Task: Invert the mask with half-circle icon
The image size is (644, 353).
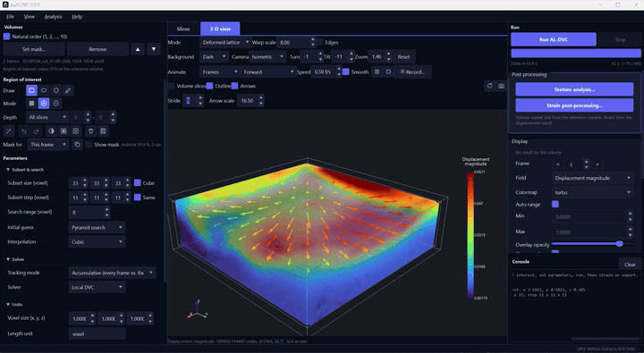Action: 51,131
